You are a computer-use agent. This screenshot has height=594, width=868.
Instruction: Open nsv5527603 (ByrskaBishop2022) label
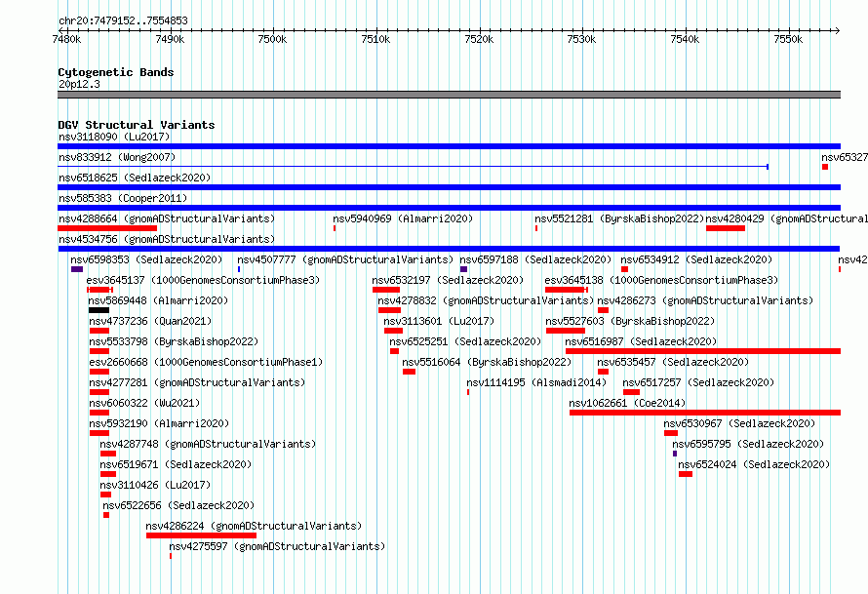pyautogui.click(x=630, y=321)
